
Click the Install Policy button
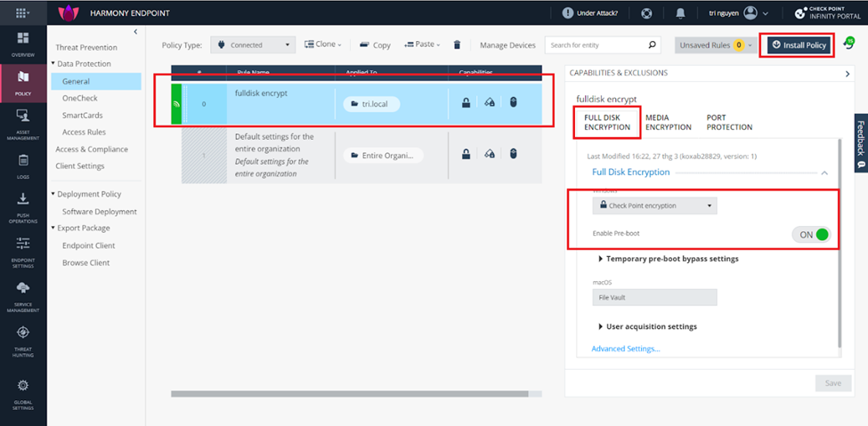799,44
